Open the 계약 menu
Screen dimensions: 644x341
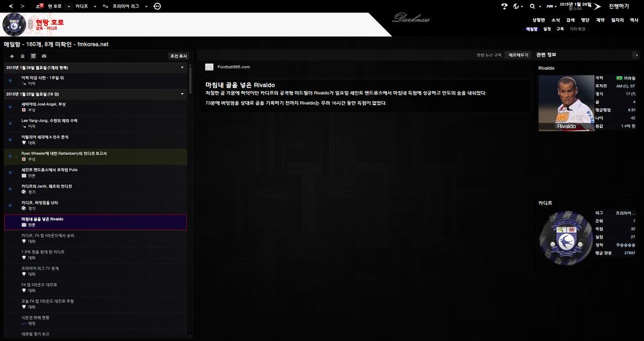pyautogui.click(x=600, y=20)
